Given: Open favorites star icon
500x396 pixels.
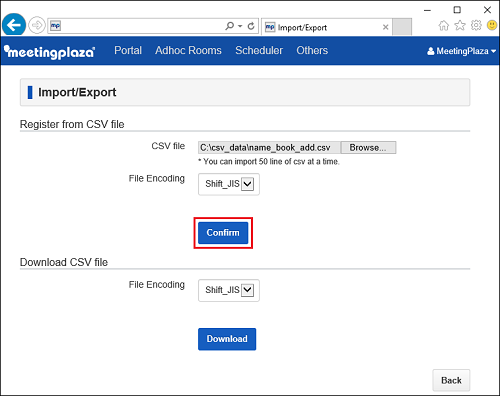Looking at the screenshot, I should click(x=460, y=25).
